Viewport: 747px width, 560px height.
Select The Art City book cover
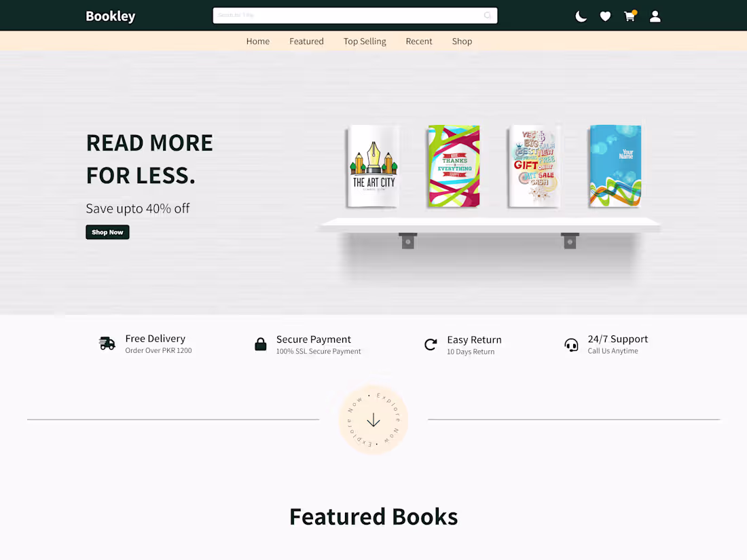373,166
